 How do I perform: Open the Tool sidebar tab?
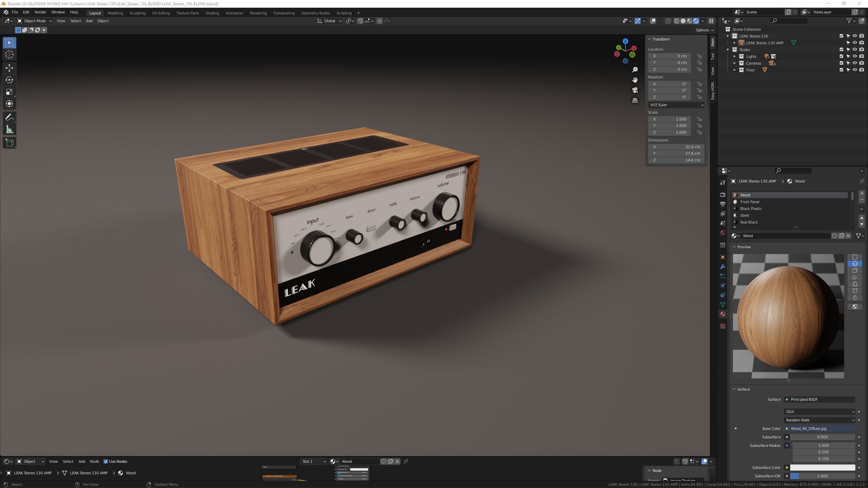713,56
